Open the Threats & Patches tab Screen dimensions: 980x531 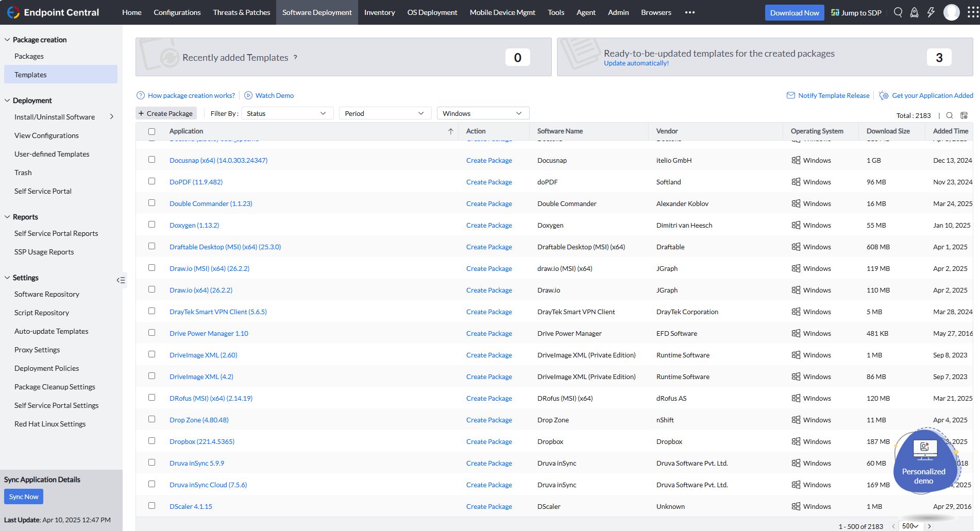pyautogui.click(x=242, y=12)
